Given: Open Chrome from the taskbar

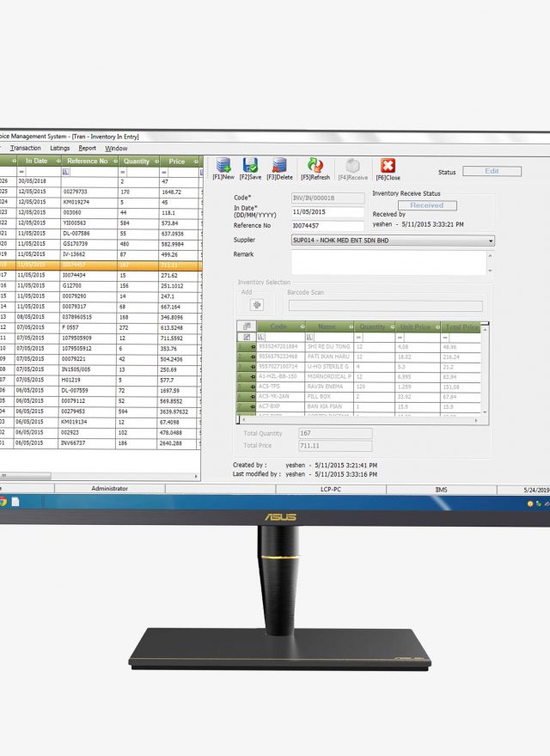Looking at the screenshot, I should [x=3, y=502].
